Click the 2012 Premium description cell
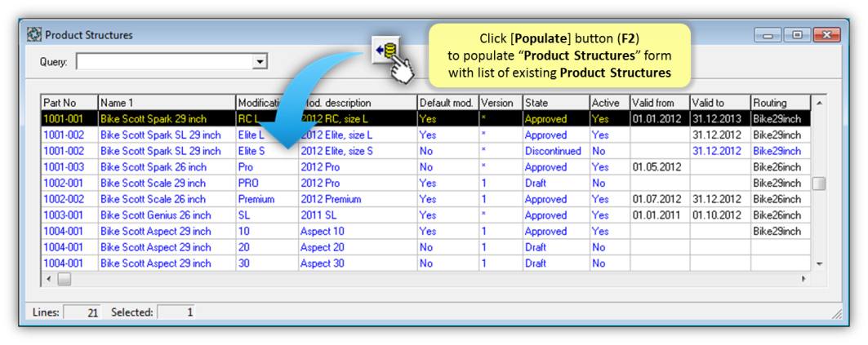868x345 pixels. coord(358,199)
